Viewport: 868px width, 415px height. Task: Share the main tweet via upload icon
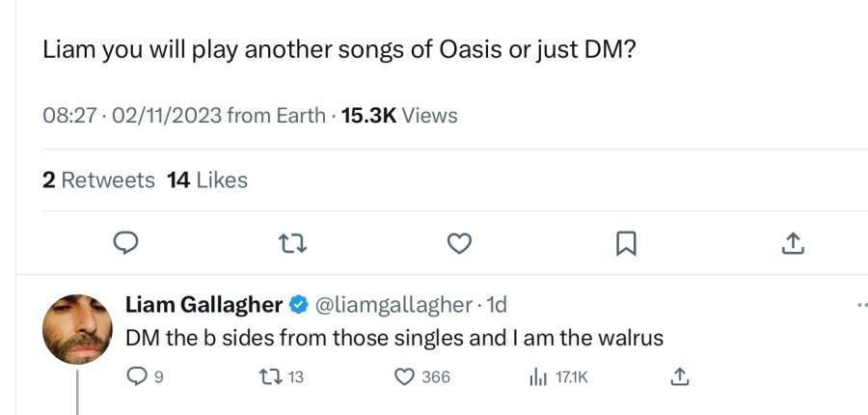(x=793, y=243)
